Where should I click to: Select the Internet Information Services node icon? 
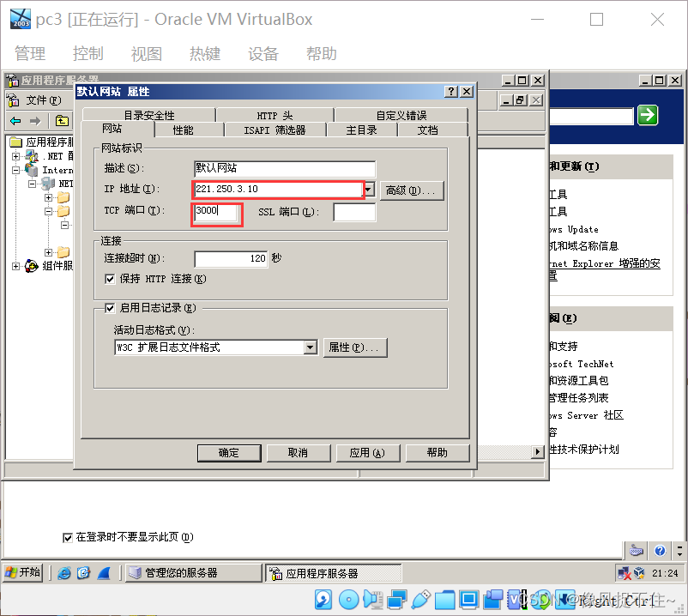(31, 170)
